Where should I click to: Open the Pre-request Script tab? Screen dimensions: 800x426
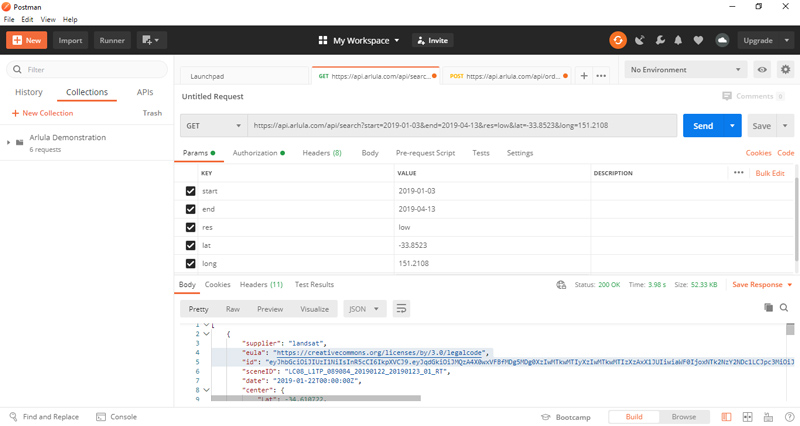click(x=425, y=153)
